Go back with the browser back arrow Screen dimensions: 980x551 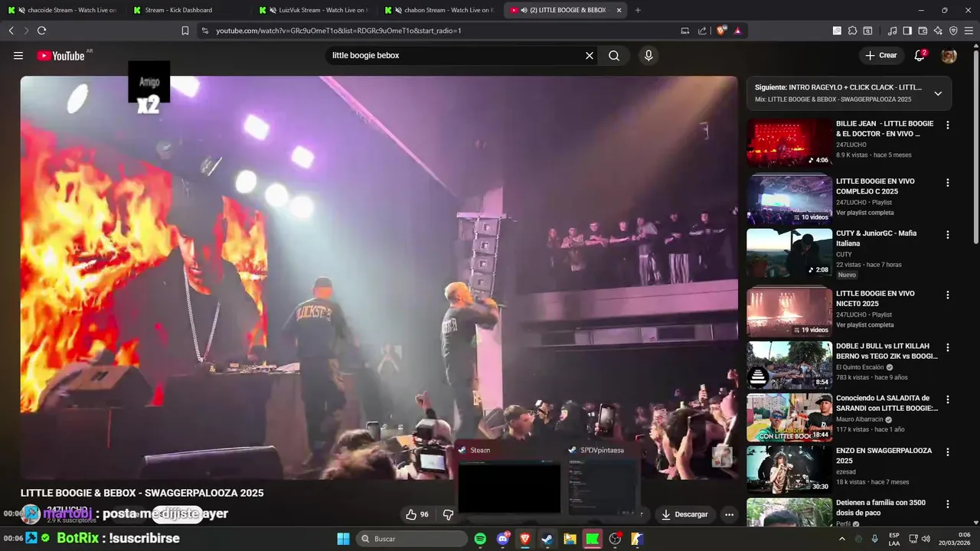pos(11,31)
